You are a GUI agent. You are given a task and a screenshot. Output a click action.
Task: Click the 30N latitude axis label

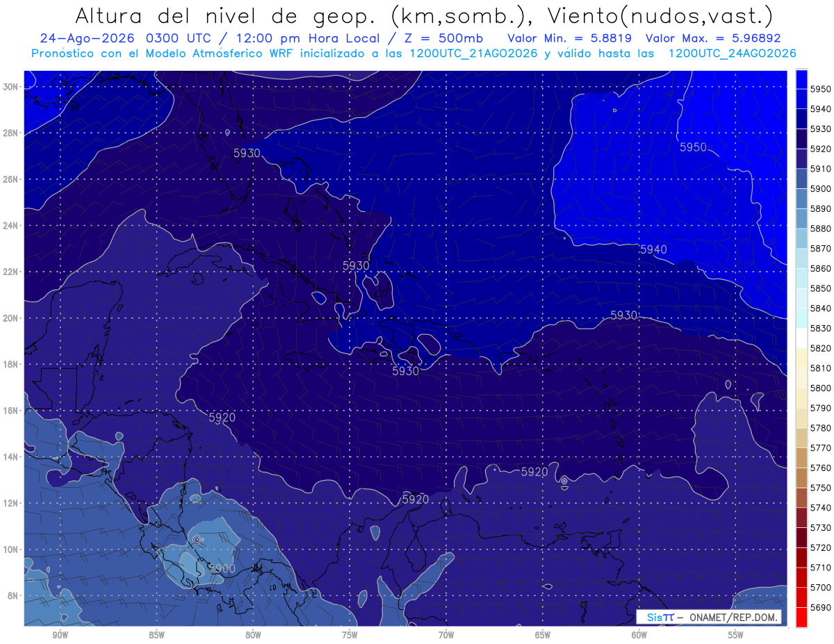tap(12, 87)
